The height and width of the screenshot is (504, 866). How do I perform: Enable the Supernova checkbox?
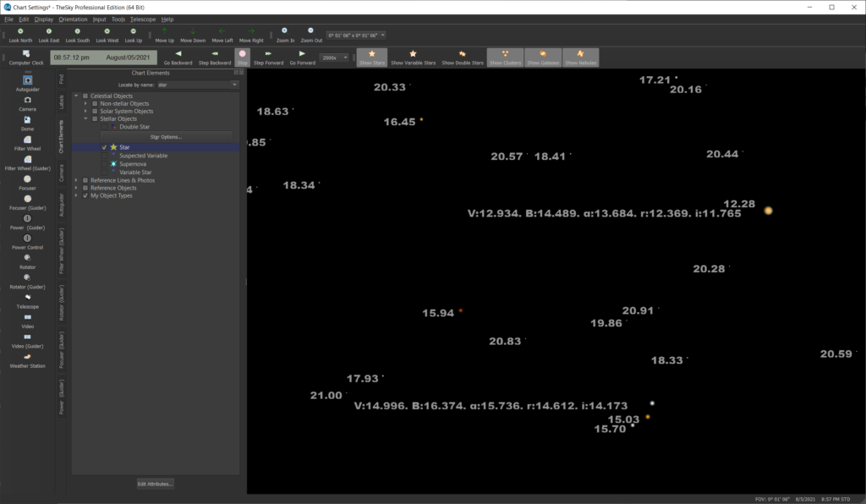pyautogui.click(x=105, y=163)
